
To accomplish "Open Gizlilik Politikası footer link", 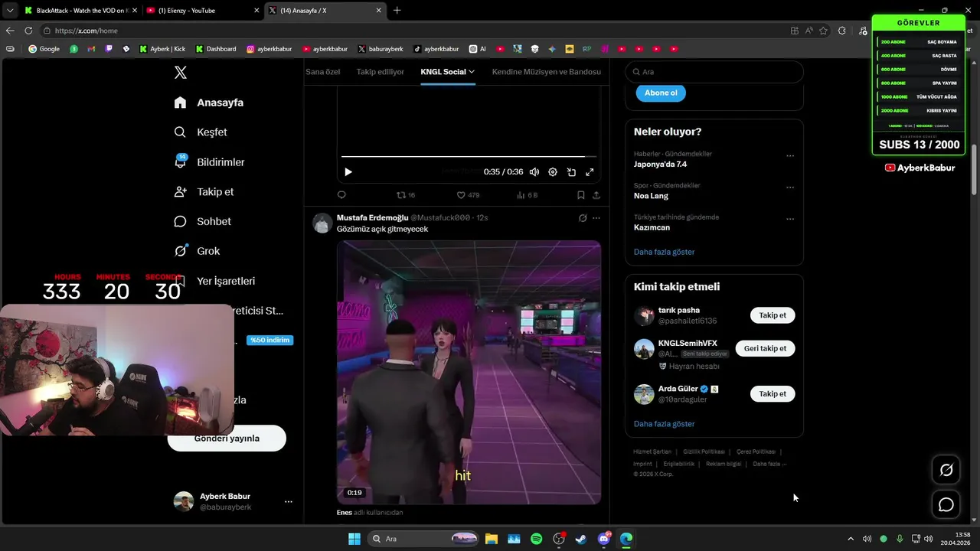I will [704, 452].
